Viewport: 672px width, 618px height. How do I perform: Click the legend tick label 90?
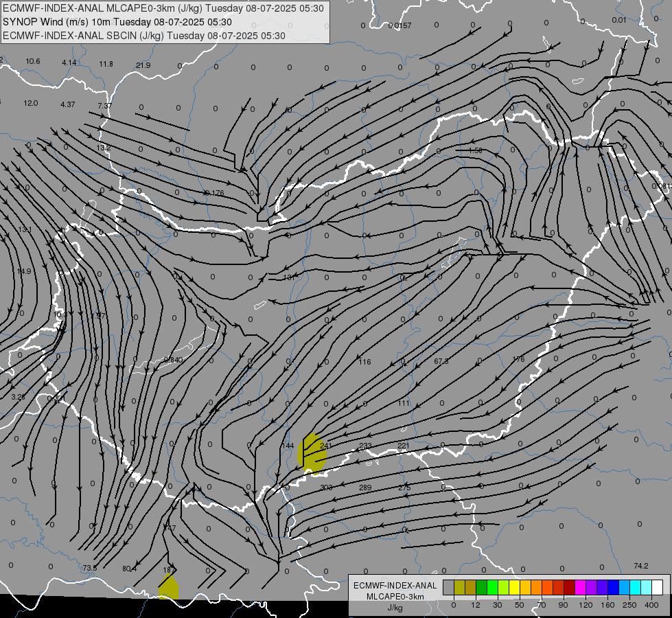point(563,605)
